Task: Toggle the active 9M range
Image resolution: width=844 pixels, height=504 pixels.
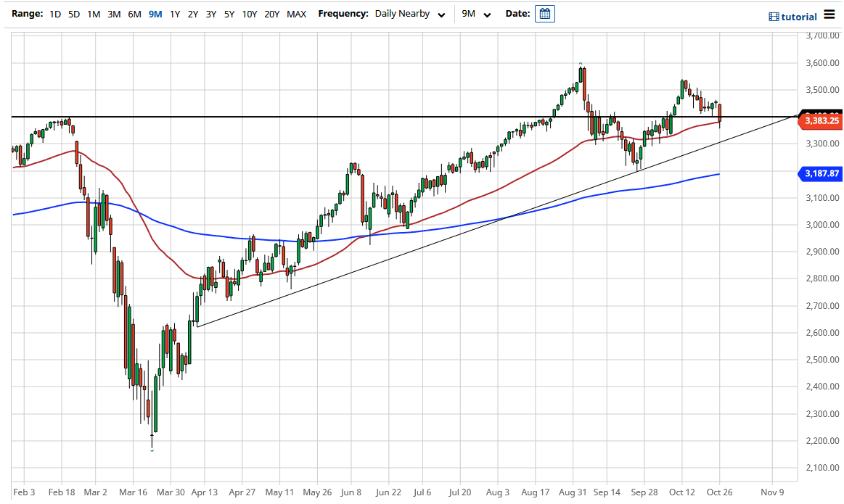Action: pyautogui.click(x=154, y=14)
